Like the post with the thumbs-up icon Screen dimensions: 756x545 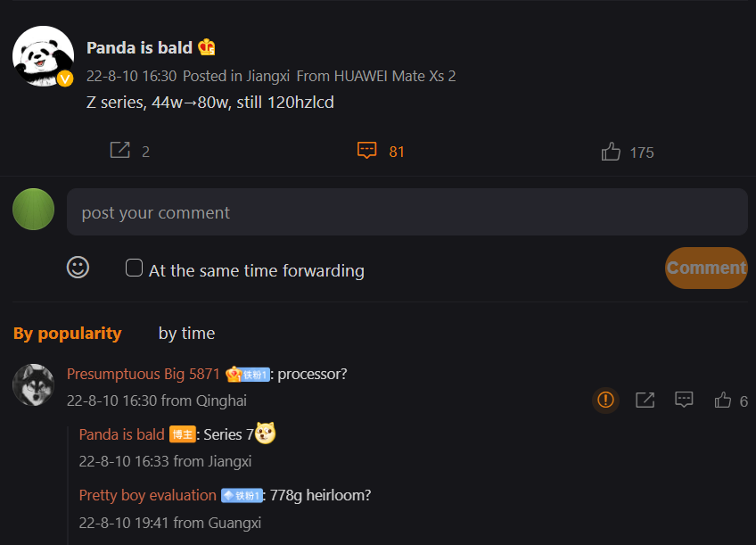pos(611,152)
